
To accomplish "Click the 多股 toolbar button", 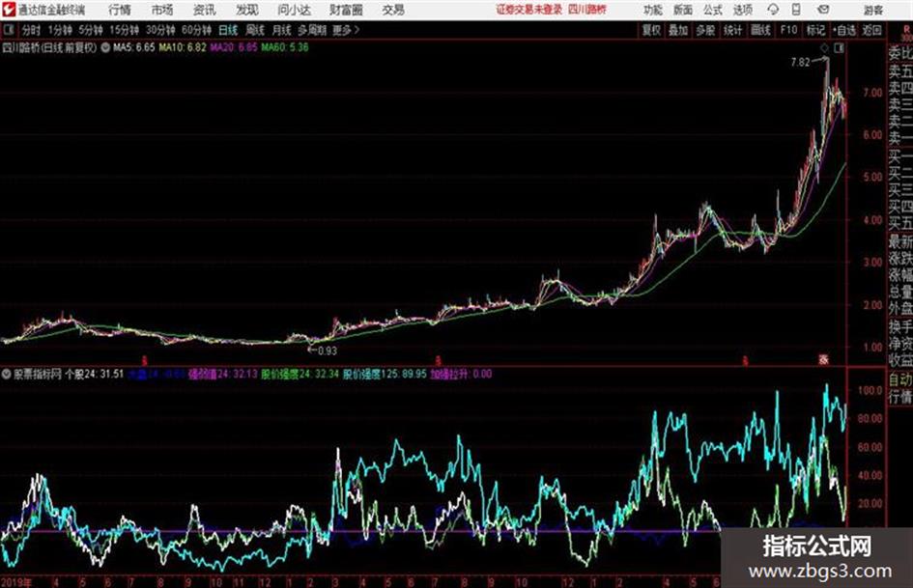I will [x=705, y=30].
